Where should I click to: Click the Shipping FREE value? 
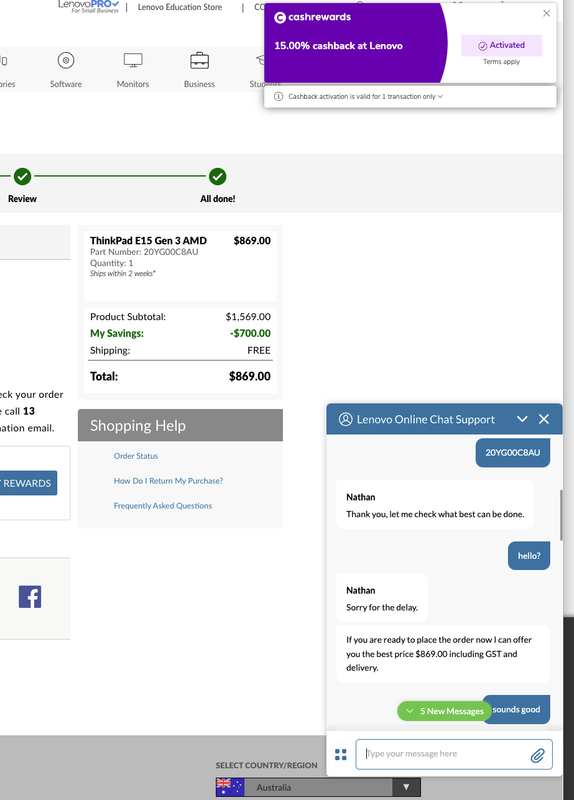[259, 351]
